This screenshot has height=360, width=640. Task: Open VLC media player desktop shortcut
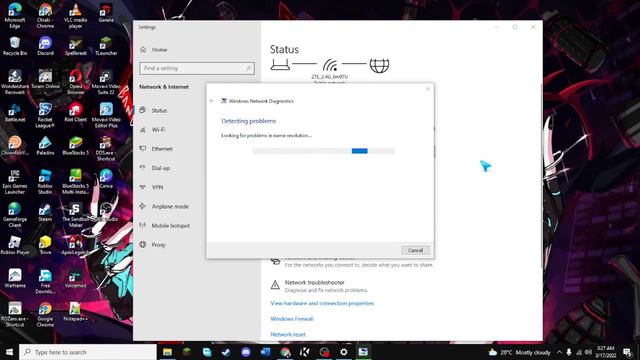pos(75,16)
